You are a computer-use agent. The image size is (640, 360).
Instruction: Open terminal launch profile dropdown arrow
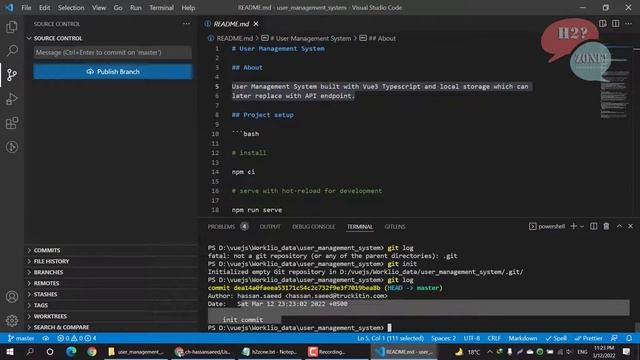click(582, 227)
